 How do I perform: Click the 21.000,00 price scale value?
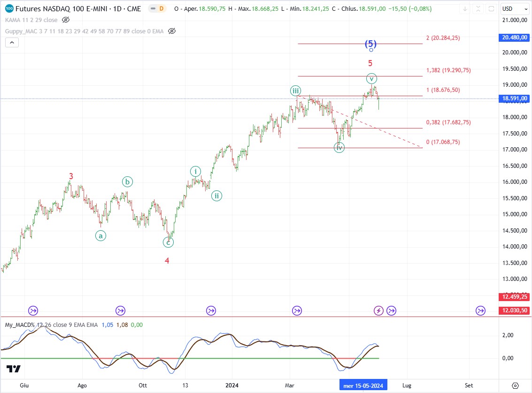[515, 20]
